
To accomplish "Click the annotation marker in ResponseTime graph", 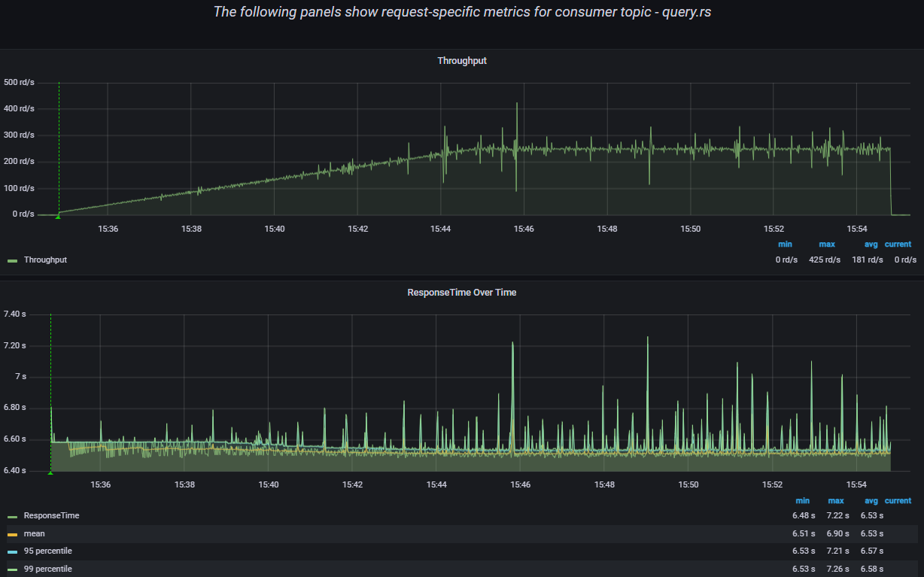I will pyautogui.click(x=50, y=472).
